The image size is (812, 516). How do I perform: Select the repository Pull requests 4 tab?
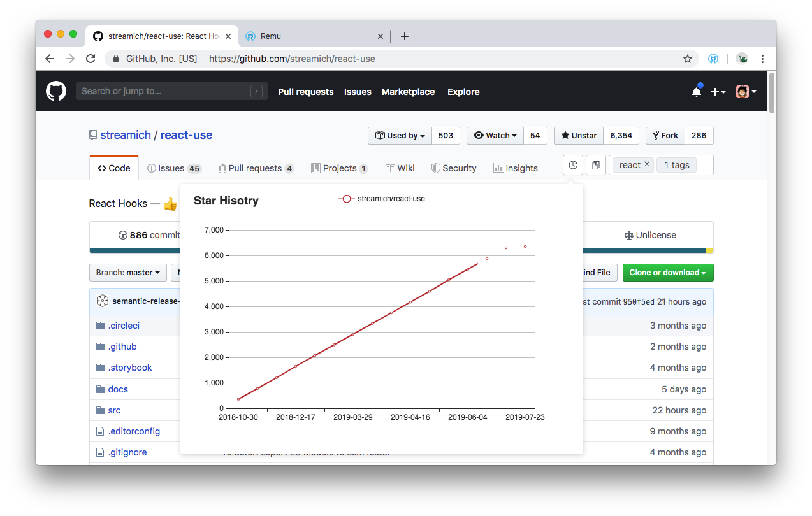pyautogui.click(x=256, y=168)
